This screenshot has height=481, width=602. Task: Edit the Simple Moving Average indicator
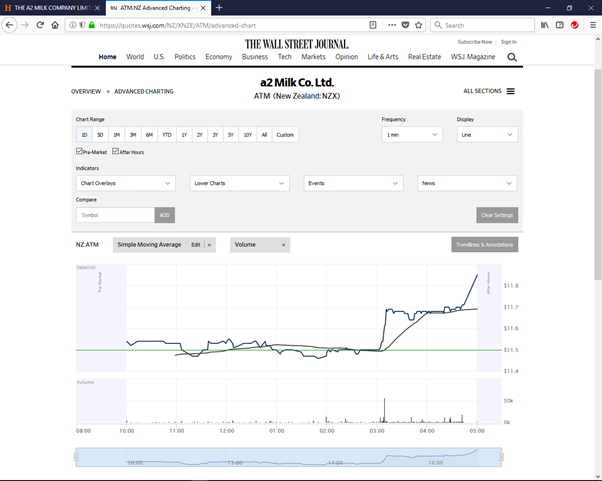[196, 245]
